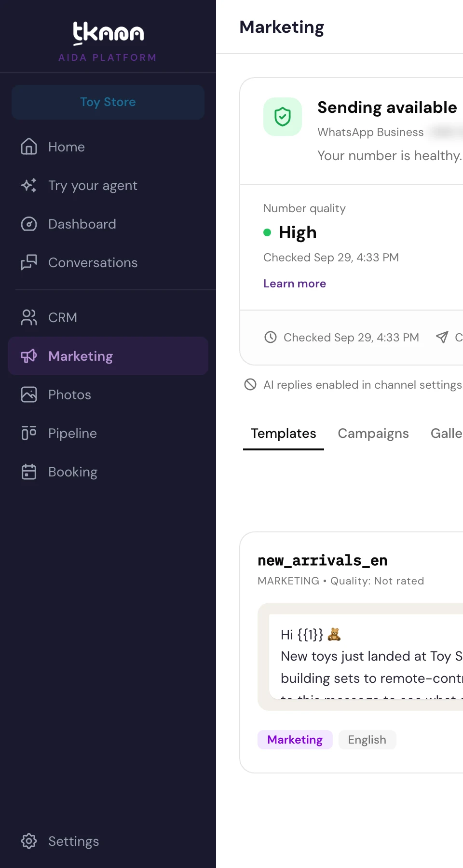
Task: Open Try your agent page
Action: 108,185
